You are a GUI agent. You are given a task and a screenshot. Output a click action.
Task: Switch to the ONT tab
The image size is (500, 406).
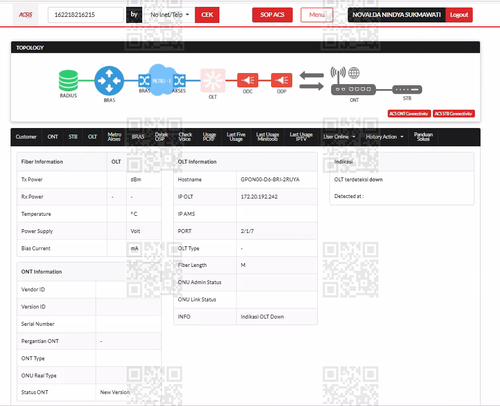tap(53, 137)
